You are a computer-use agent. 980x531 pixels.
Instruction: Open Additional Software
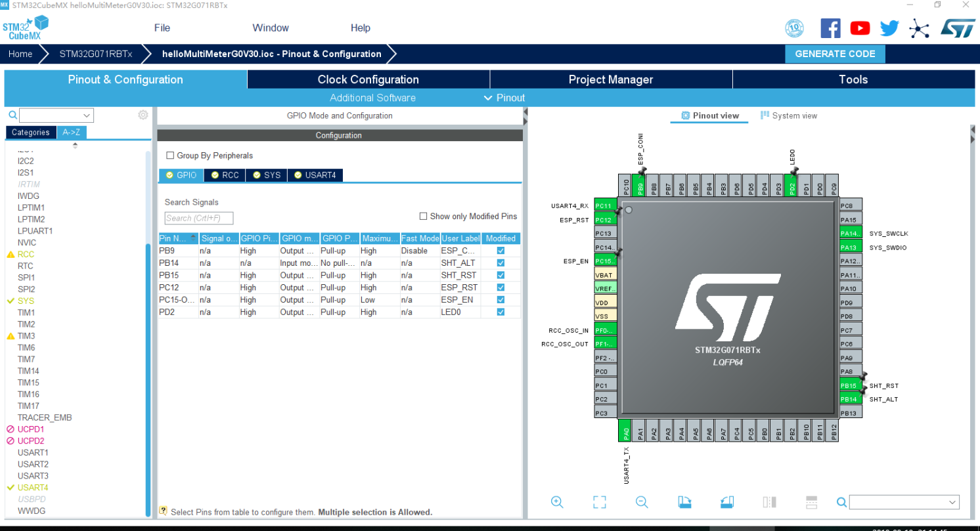372,98
